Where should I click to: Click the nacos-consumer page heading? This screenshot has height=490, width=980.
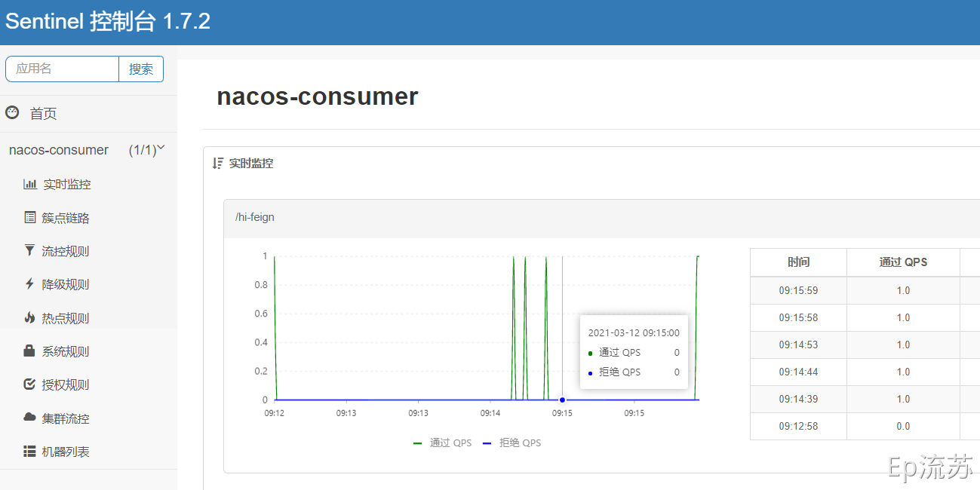(318, 96)
